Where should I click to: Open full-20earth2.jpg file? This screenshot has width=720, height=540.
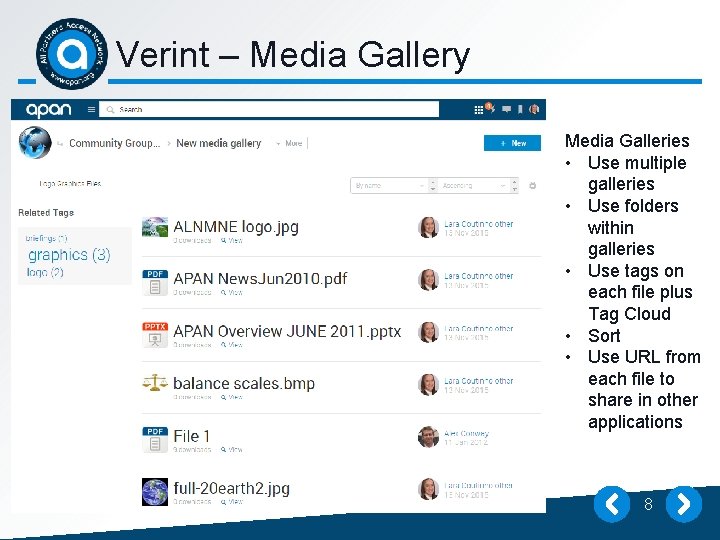[231, 488]
